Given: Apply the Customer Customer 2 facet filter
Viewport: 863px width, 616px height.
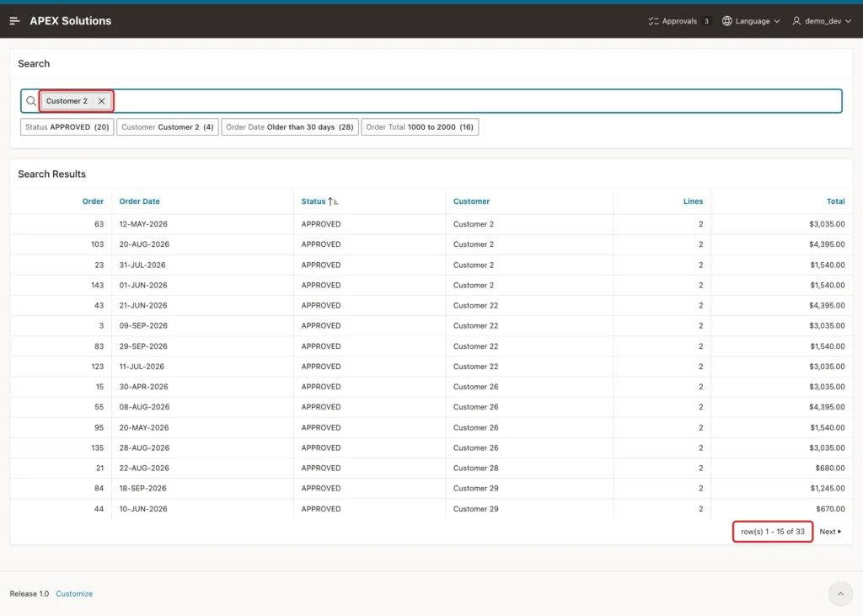Looking at the screenshot, I should [x=168, y=127].
